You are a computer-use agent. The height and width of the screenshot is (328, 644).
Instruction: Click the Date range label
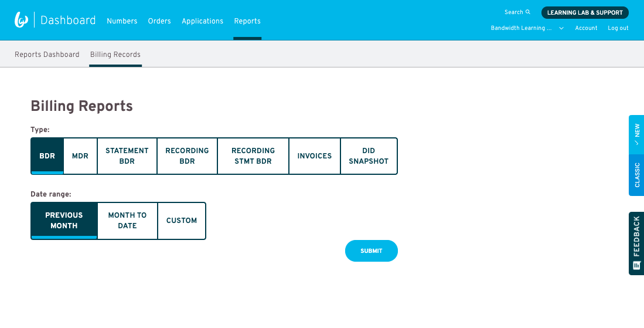(51, 194)
